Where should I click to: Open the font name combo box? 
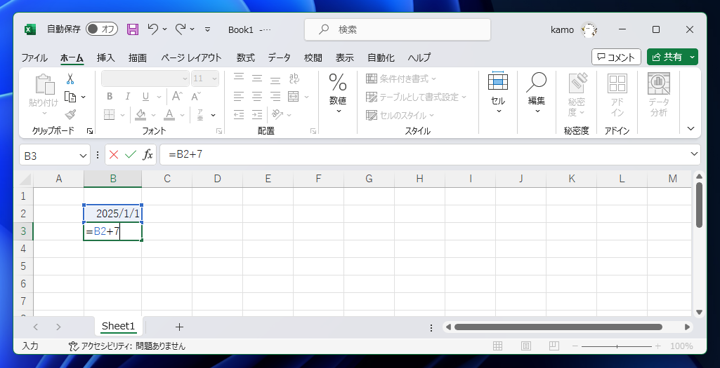(x=145, y=79)
